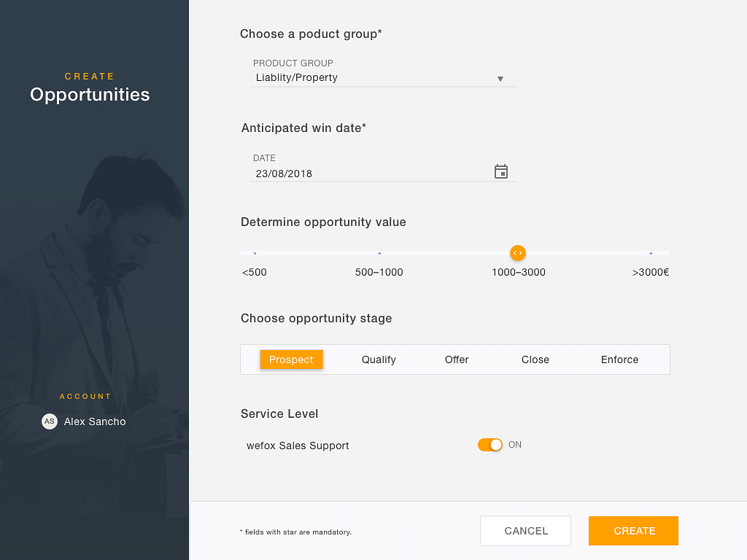Move slider to >3000€ point
Viewport: 747px width, 560px height.
[x=651, y=253]
